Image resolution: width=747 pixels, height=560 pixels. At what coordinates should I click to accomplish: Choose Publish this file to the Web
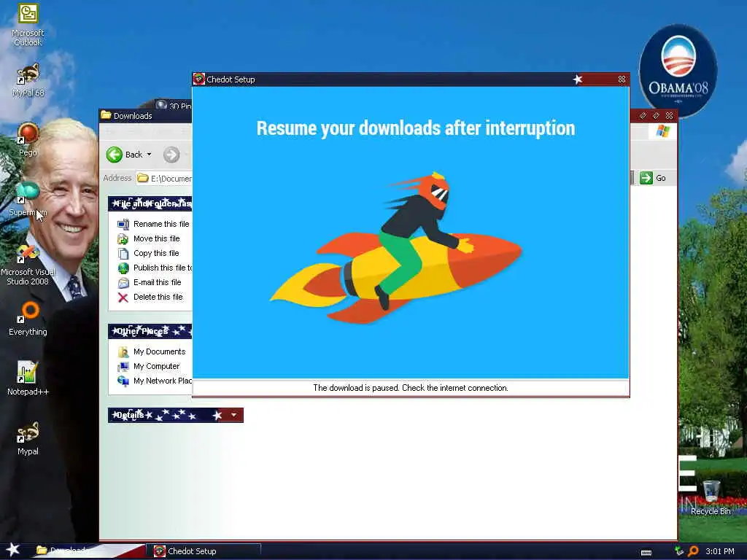click(x=163, y=268)
